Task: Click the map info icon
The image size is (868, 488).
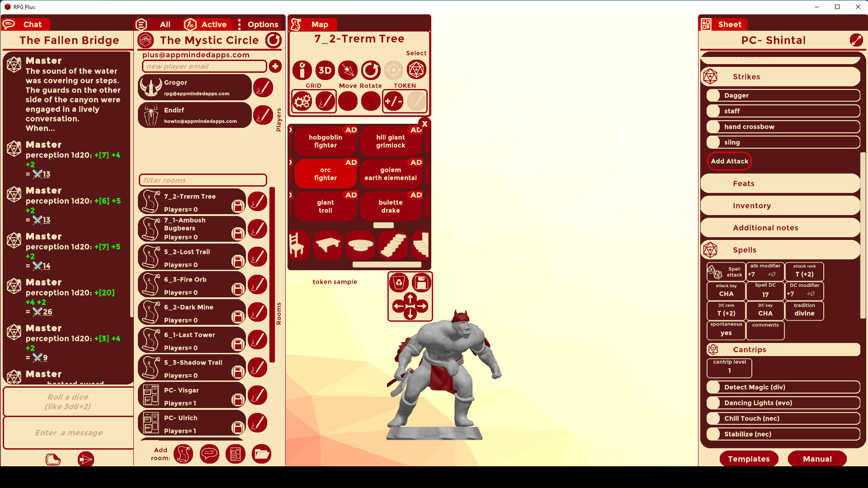Action: tap(302, 70)
